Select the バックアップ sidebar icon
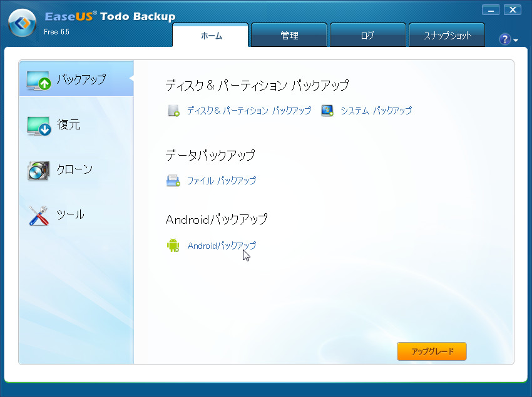532x397 pixels. [39, 79]
